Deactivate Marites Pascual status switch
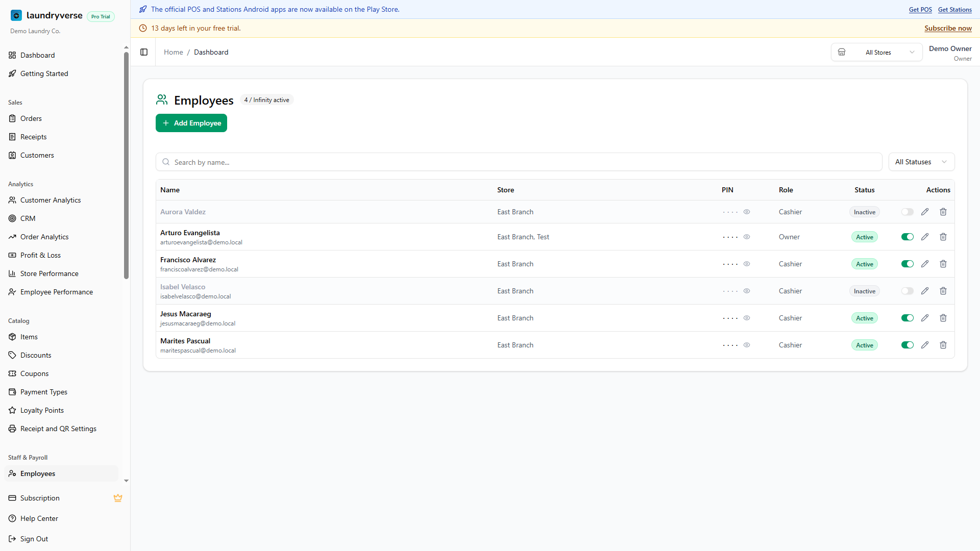Screen dimensions: 980x551 point(907,345)
